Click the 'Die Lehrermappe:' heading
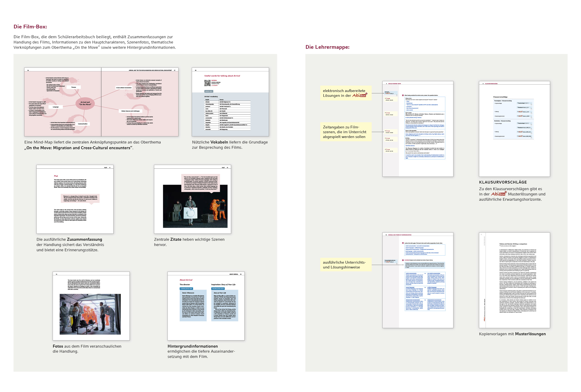This screenshot has width=581, height=392. click(327, 47)
